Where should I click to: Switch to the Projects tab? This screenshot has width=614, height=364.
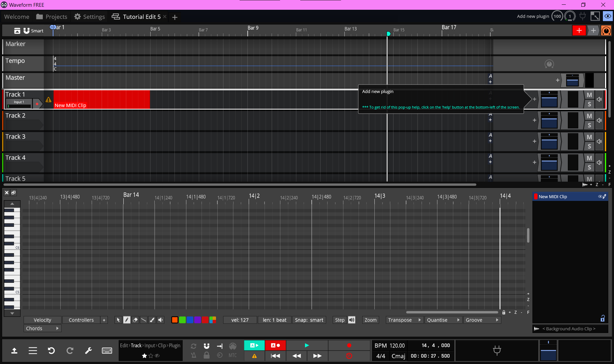(52, 17)
